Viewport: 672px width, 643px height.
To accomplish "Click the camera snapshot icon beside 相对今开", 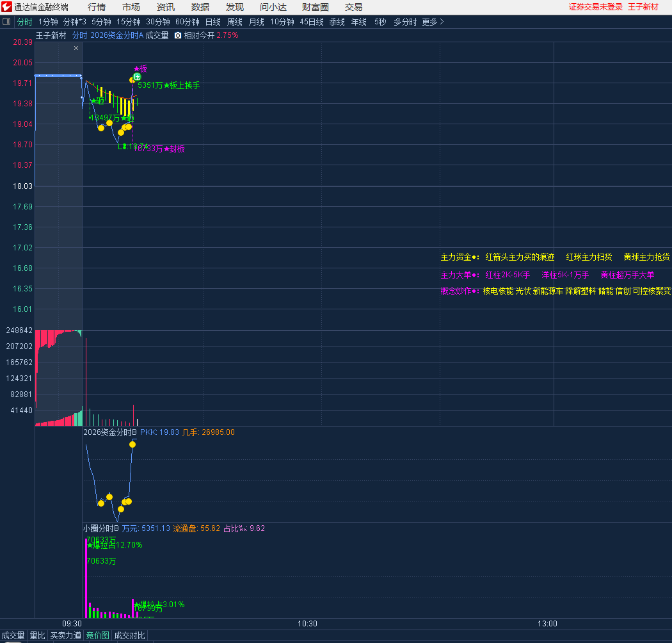I will click(x=178, y=36).
